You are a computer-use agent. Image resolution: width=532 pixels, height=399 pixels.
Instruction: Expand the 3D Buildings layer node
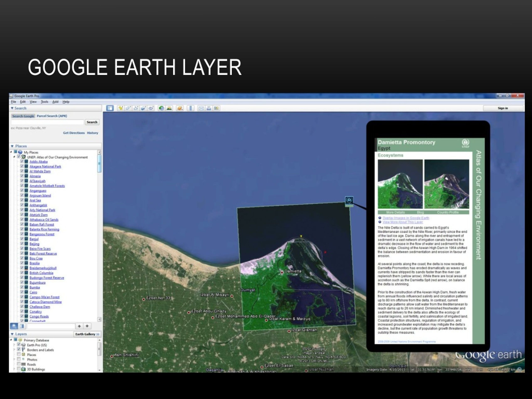[x=14, y=369]
